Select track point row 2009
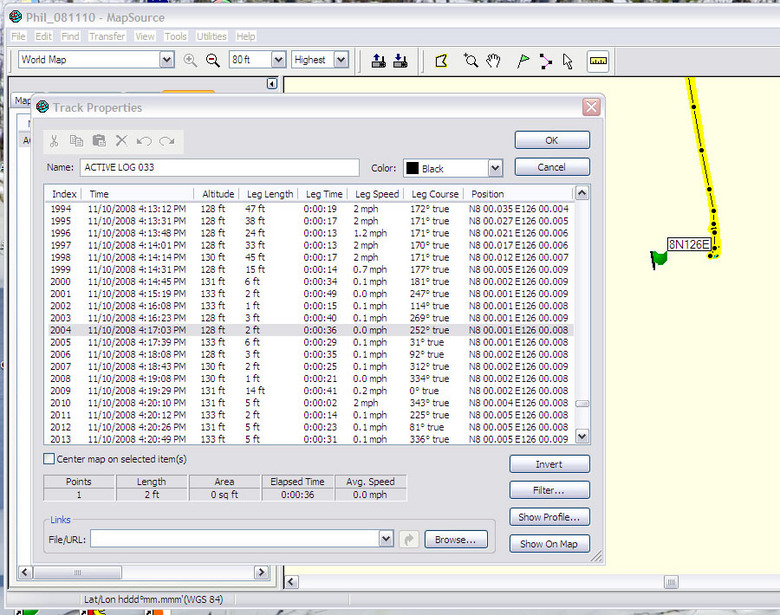 click(309, 391)
